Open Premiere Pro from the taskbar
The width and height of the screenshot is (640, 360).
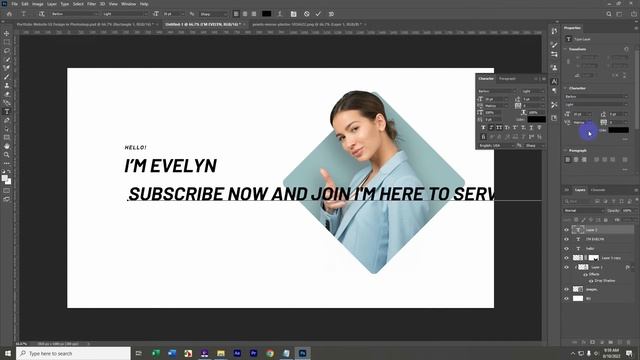click(x=253, y=353)
